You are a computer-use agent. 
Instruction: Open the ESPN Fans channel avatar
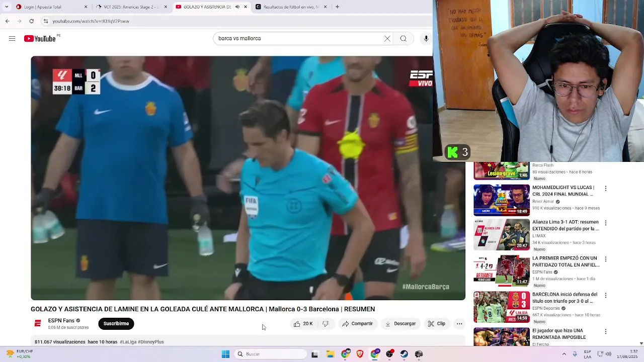pos(37,324)
